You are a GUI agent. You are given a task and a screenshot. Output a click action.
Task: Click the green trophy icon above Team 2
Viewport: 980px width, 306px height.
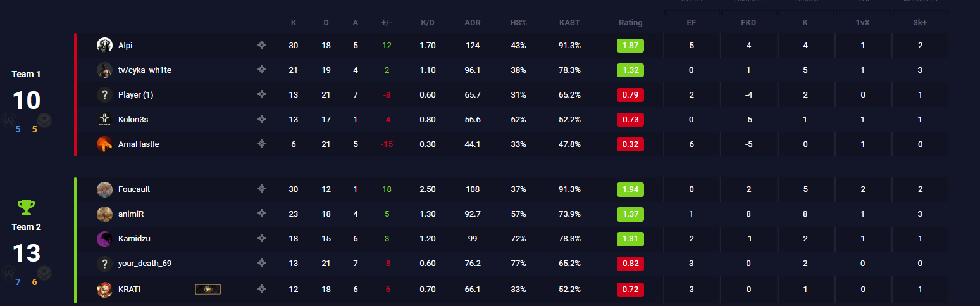(x=26, y=207)
